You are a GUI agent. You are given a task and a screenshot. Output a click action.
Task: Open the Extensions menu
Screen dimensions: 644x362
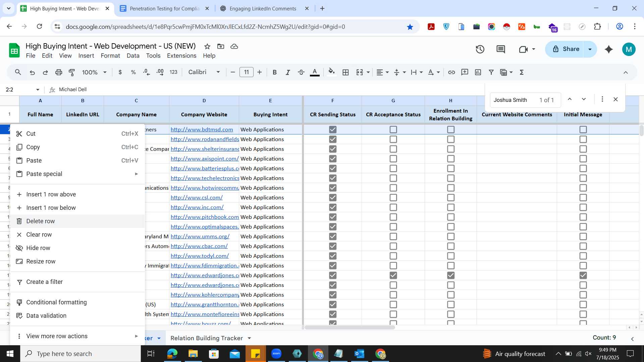point(181,56)
